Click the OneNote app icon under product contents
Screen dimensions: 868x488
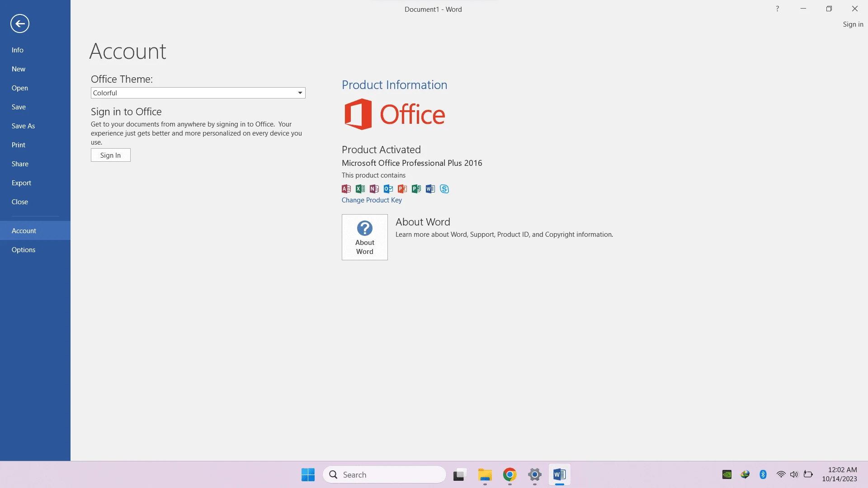374,189
